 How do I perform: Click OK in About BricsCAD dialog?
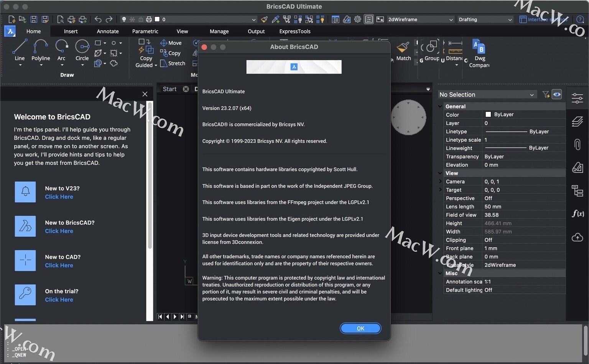(x=360, y=328)
